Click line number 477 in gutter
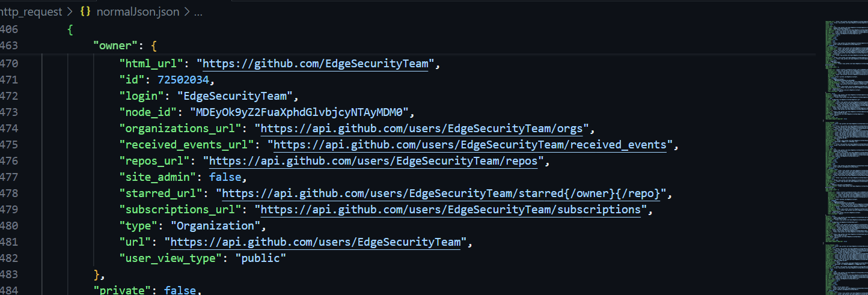868x295 pixels. [x=9, y=177]
